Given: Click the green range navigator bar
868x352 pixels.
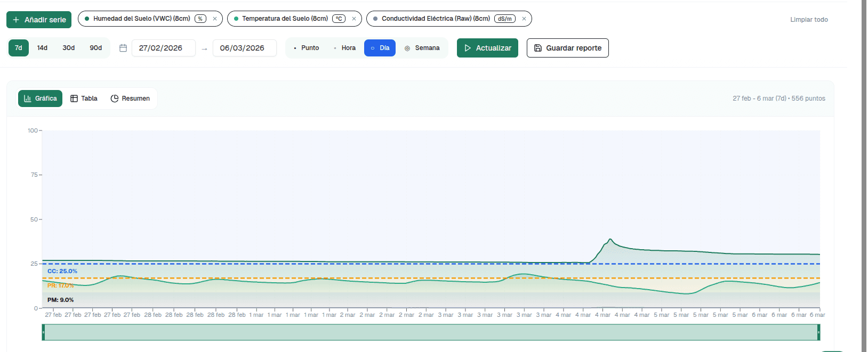Looking at the screenshot, I should coord(431,332).
